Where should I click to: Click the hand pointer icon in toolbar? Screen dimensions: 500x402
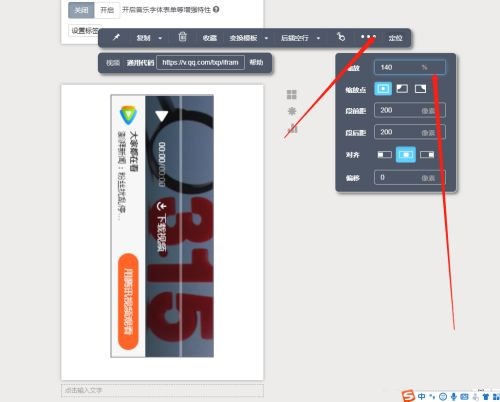point(340,37)
